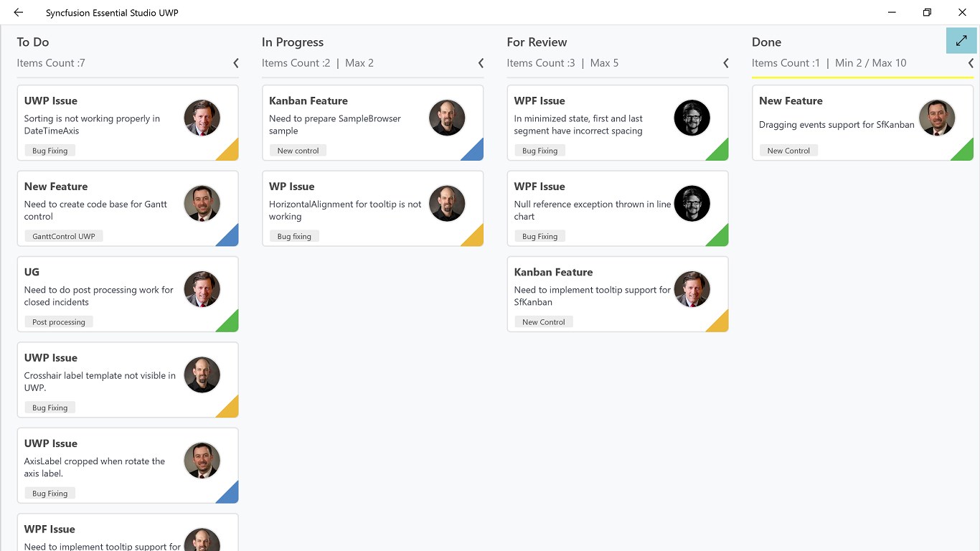The width and height of the screenshot is (980, 551).
Task: Open the UG card title
Action: coord(32,272)
